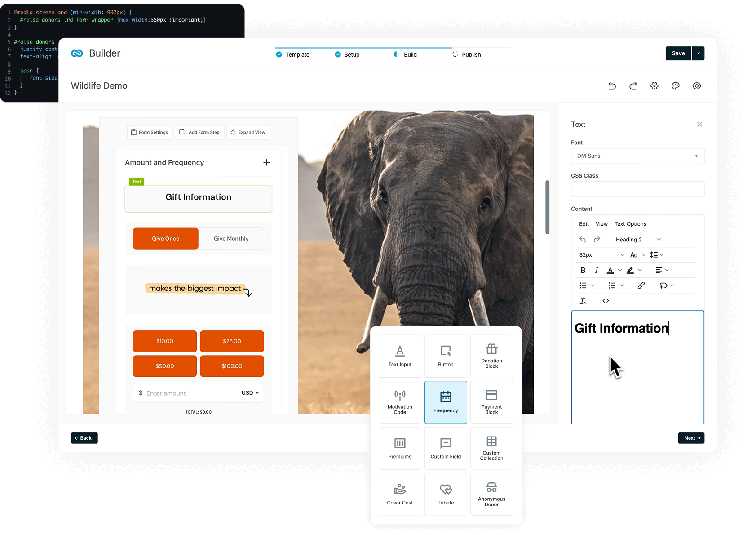Open the theme palette icon
The image size is (756, 535).
(675, 86)
